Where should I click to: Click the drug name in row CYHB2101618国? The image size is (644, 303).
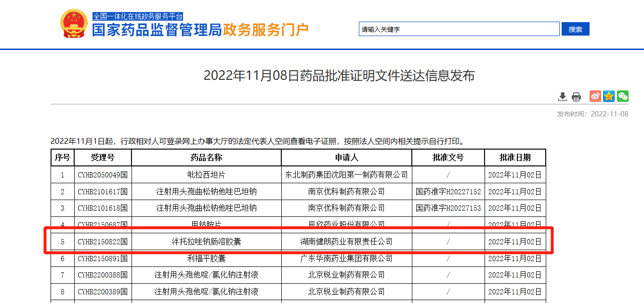(x=206, y=208)
